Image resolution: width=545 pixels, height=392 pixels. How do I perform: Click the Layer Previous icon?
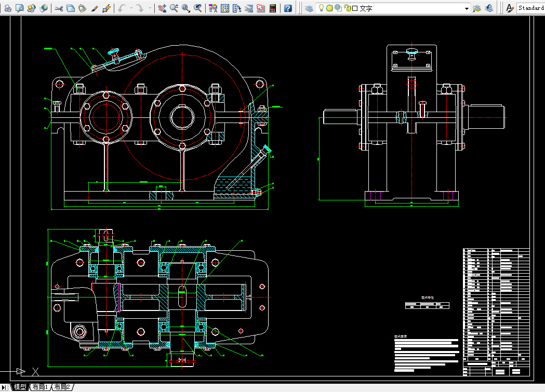[x=489, y=8]
